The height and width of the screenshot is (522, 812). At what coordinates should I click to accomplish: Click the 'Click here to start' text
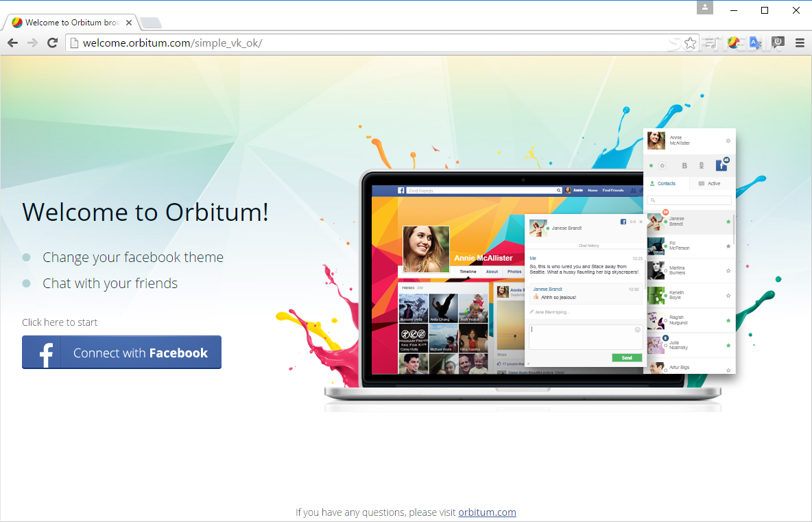(x=60, y=322)
